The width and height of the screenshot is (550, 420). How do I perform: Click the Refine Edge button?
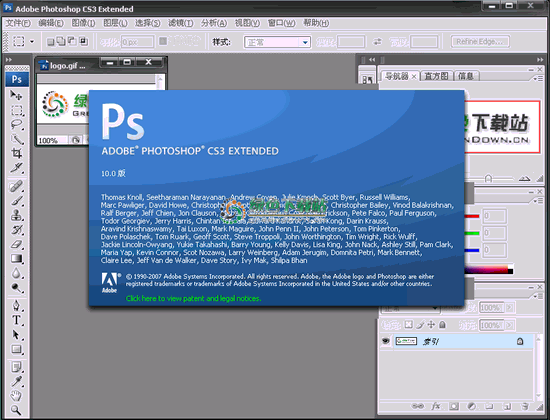480,42
